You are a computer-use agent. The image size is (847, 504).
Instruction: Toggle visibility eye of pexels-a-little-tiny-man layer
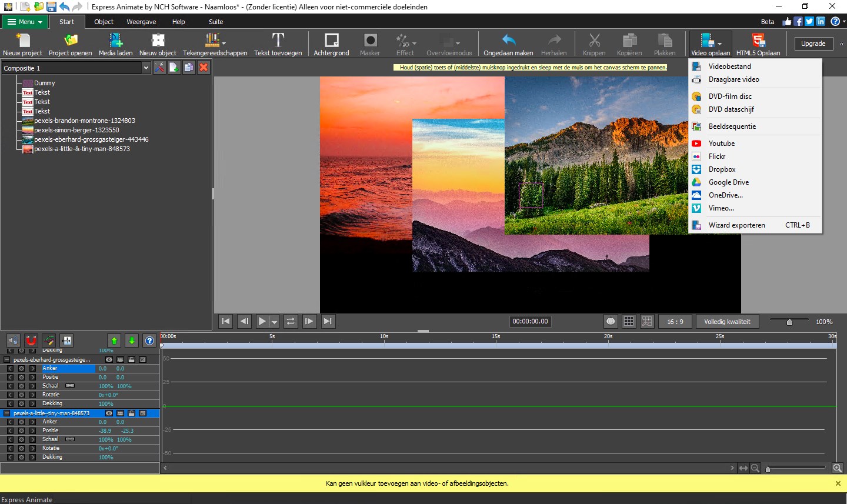(109, 413)
